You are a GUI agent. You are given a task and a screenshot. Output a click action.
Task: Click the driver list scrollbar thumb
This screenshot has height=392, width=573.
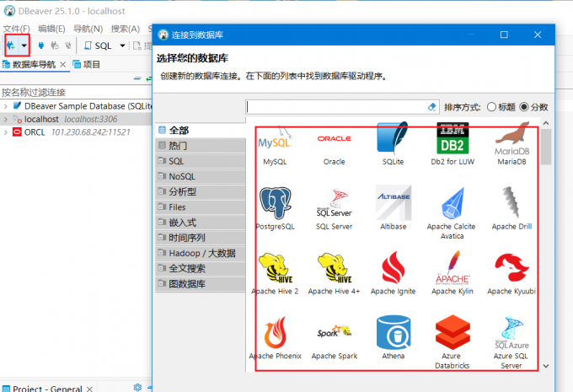point(546,147)
